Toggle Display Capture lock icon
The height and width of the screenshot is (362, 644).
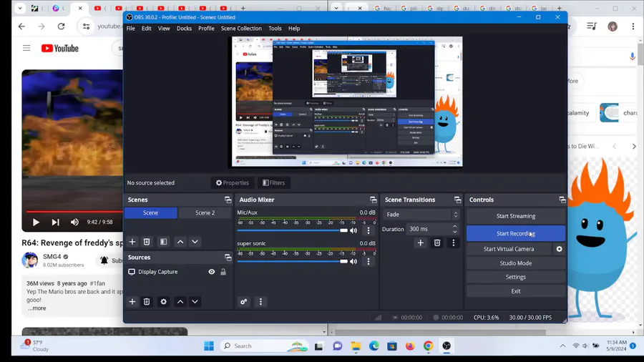coord(223,272)
